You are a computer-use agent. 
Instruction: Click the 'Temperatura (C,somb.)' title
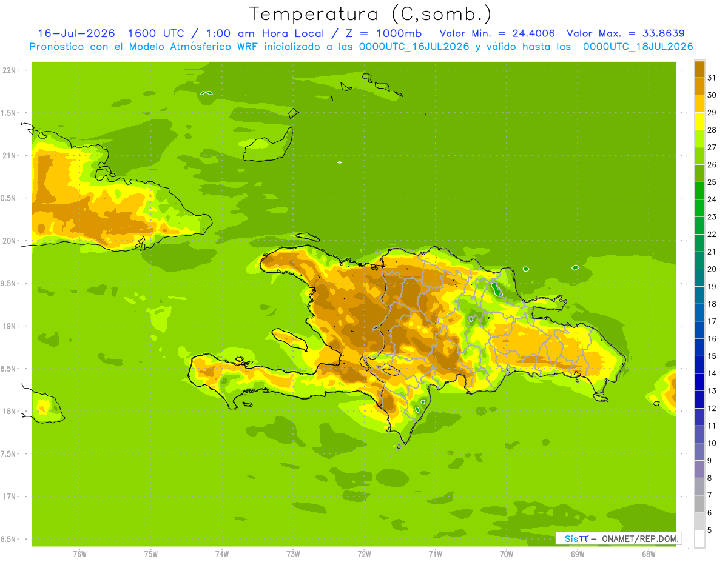coord(371,15)
